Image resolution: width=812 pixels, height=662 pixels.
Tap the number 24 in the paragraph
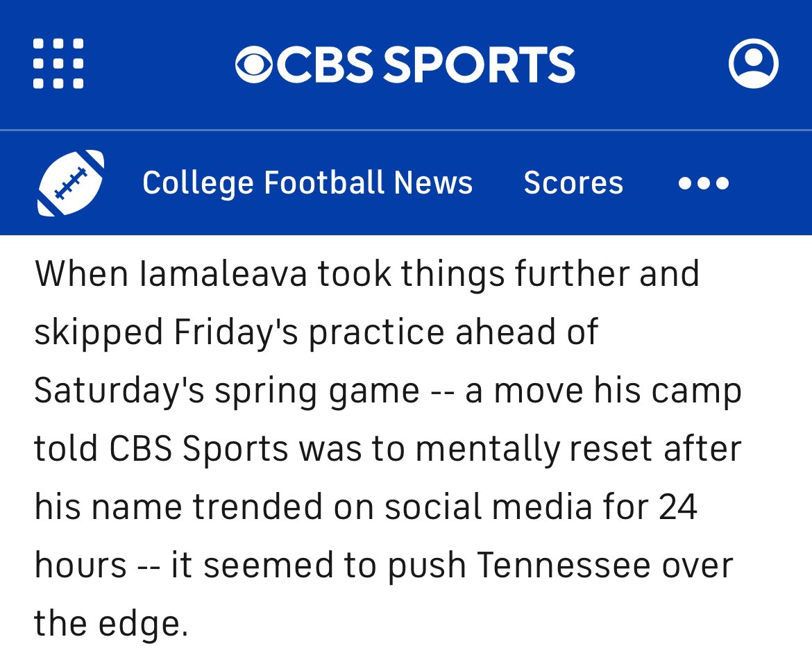pyautogui.click(x=678, y=506)
